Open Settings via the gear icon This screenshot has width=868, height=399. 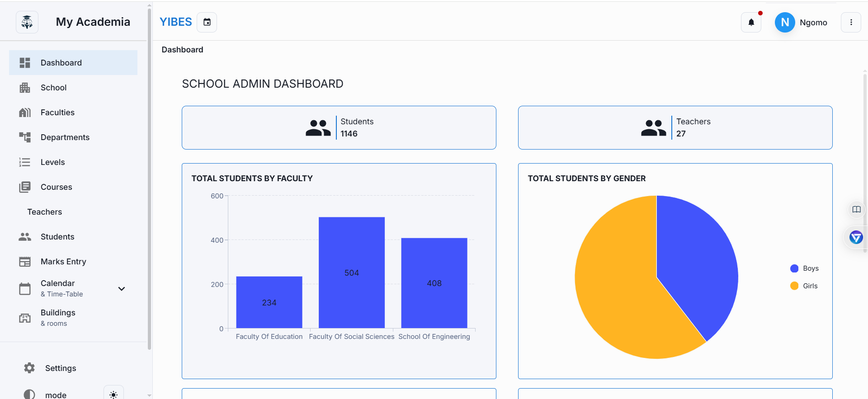coord(29,368)
